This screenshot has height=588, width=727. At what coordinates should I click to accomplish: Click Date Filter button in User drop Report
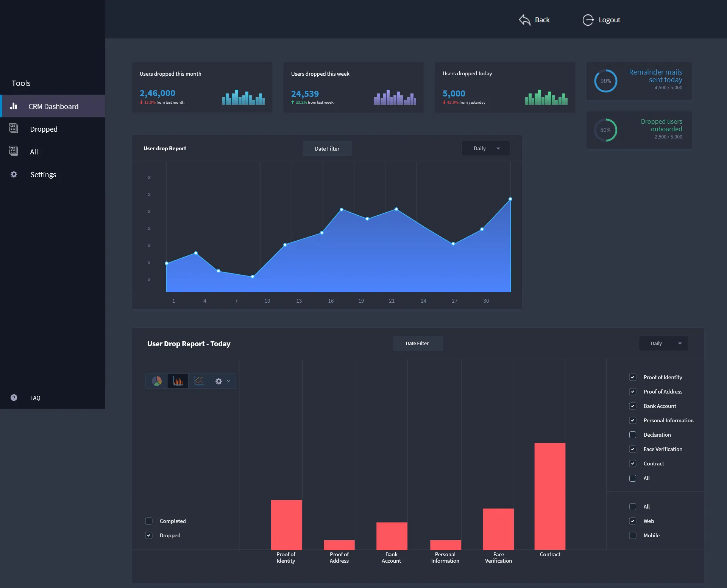(x=327, y=149)
